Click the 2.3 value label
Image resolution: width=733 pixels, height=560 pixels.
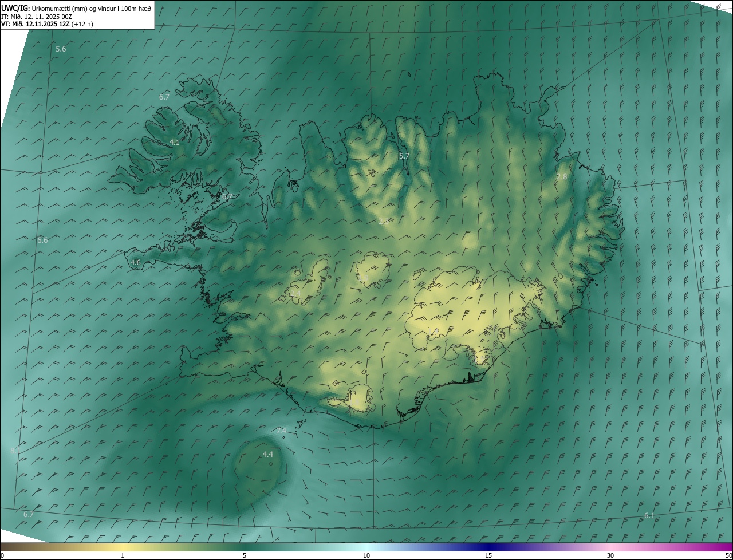(384, 221)
